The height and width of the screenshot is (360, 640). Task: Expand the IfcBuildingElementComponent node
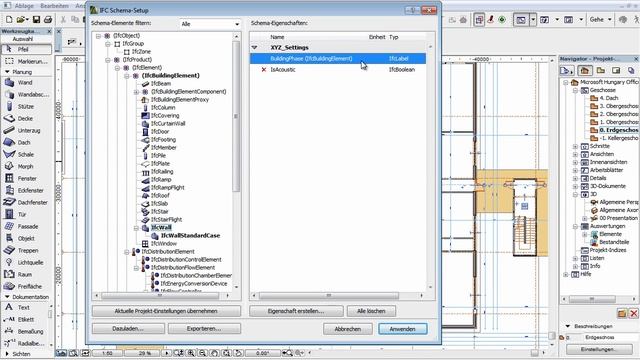[x=136, y=92]
